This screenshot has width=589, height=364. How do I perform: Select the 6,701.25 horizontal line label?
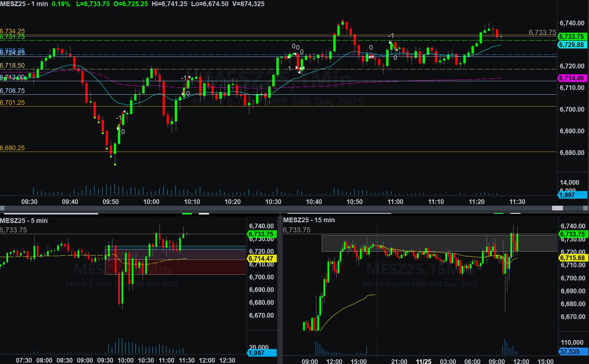pyautogui.click(x=13, y=103)
